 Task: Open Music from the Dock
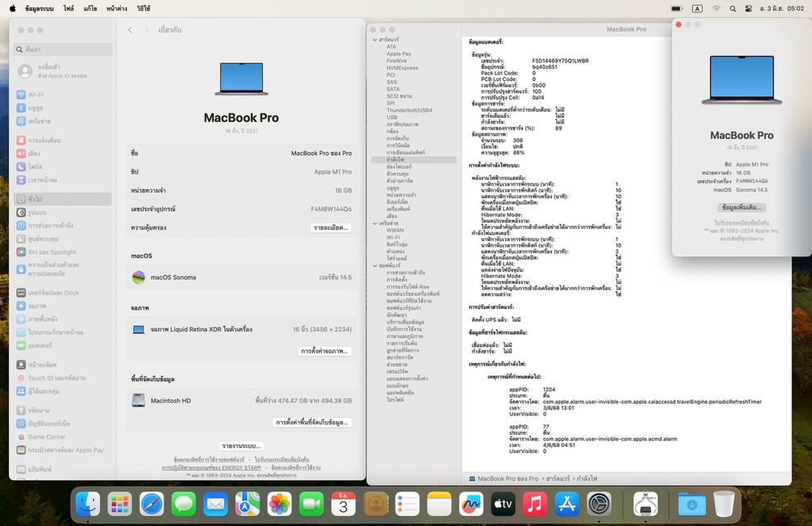(535, 504)
